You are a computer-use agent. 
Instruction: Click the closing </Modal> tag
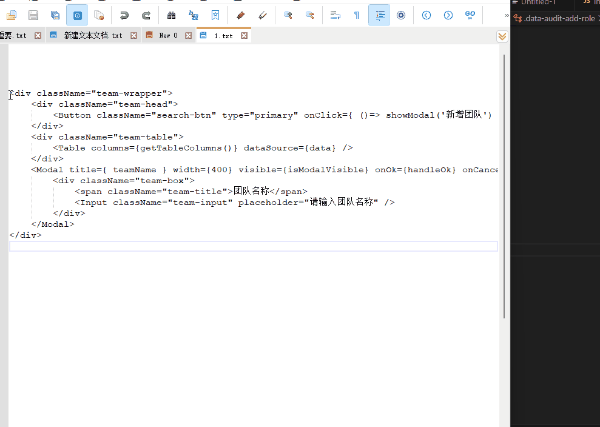tap(52, 224)
